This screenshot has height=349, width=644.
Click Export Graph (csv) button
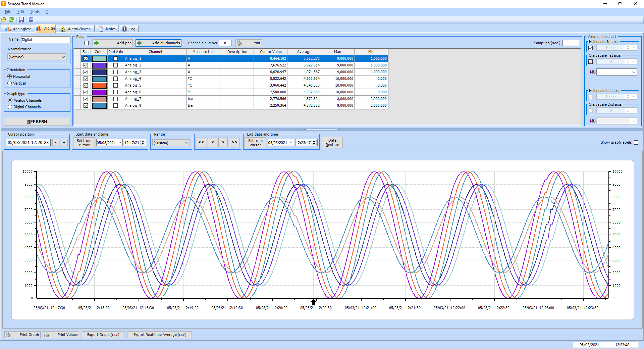[103, 335]
